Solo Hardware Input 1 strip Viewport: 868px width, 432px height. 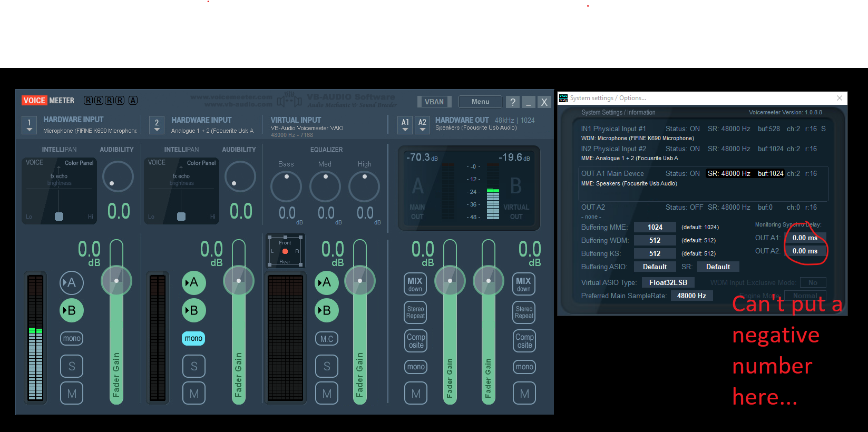[x=72, y=366]
